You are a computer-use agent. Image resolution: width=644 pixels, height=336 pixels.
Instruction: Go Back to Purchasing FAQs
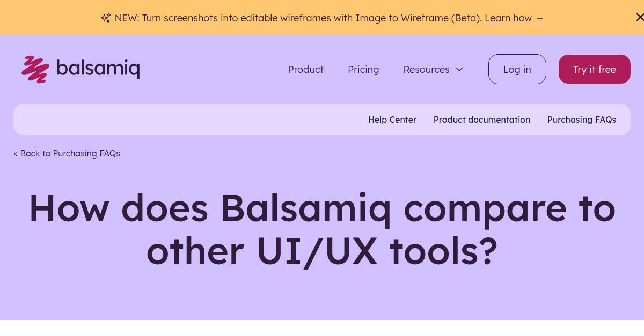[x=67, y=153]
